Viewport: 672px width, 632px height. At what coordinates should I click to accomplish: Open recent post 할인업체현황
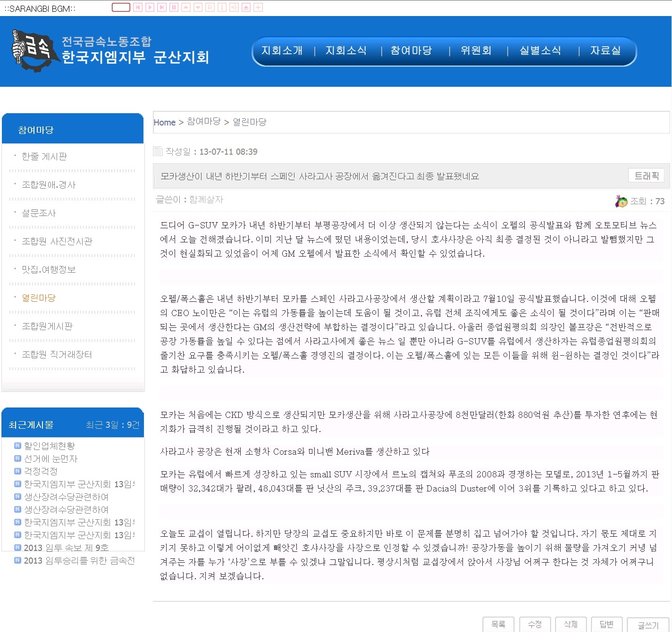pyautogui.click(x=50, y=446)
